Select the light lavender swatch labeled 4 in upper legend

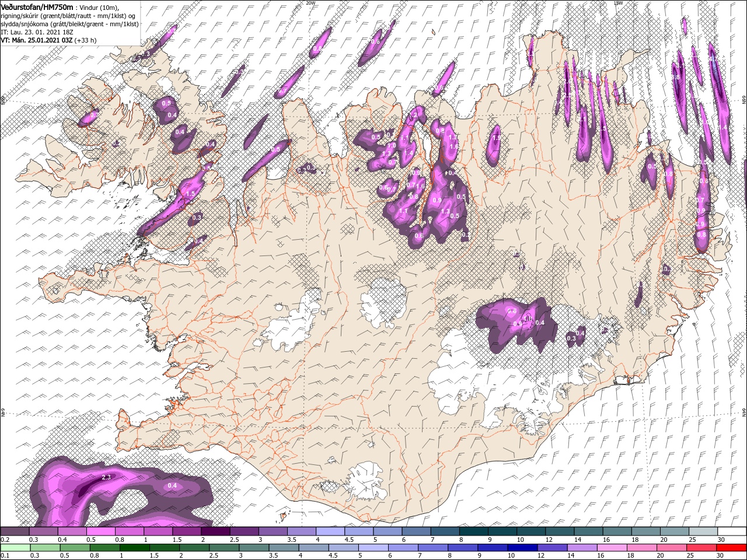[330, 531]
